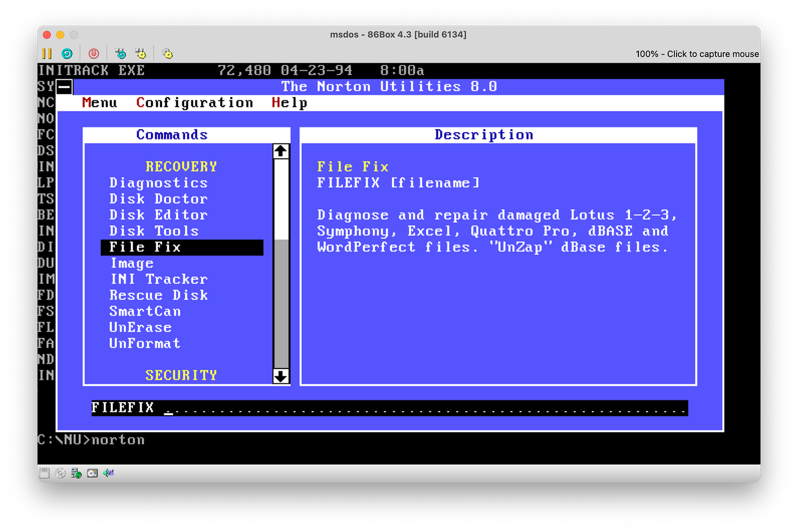
Task: Click the Norton window control box icon
Action: tap(64, 87)
